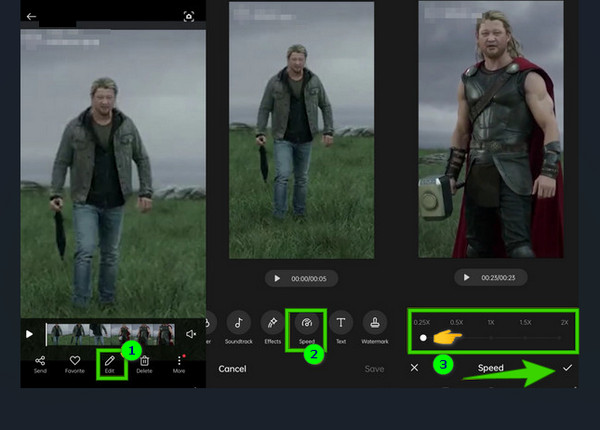This screenshot has width=600, height=430.
Task: Set speed to 2X on slider
Action: 561,338
